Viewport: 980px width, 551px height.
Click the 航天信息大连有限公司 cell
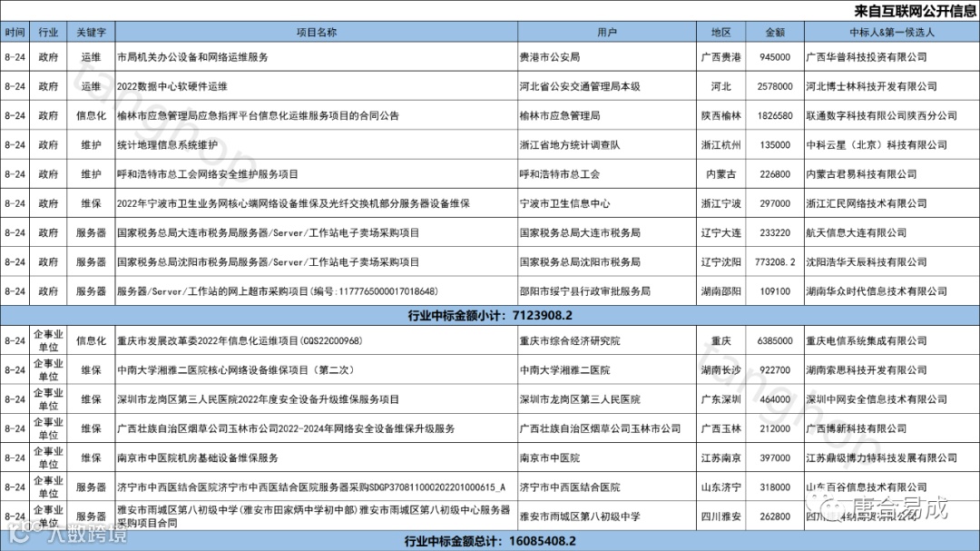click(892, 232)
